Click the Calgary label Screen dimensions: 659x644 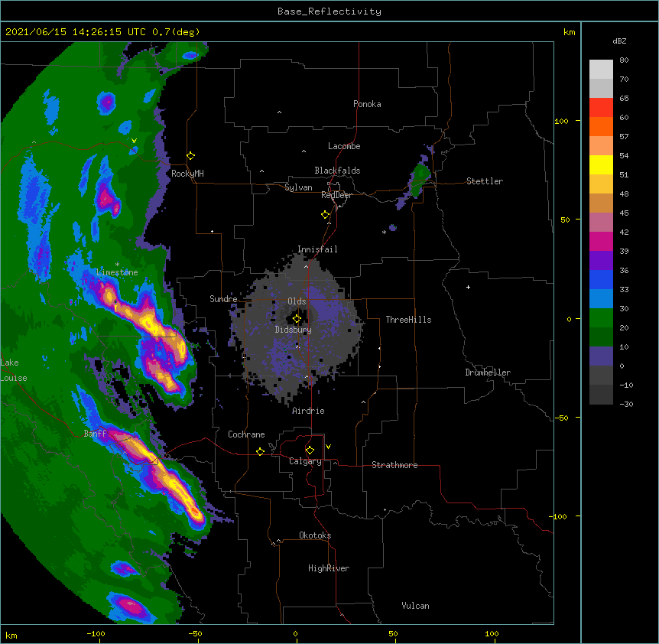[305, 461]
